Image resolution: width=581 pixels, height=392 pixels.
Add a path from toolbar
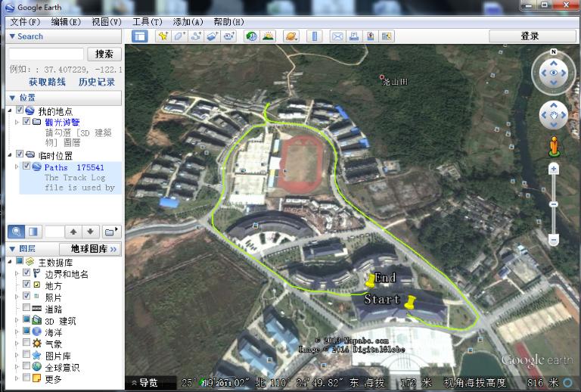pyautogui.click(x=196, y=36)
